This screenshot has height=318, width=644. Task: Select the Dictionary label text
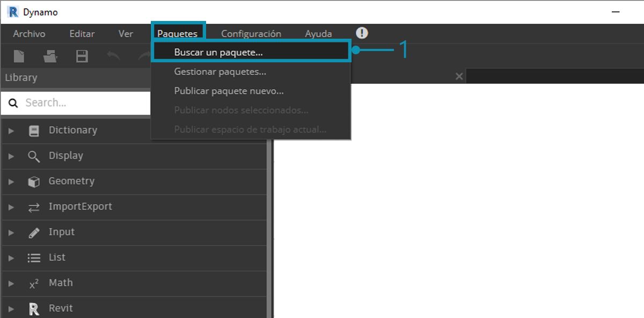(73, 130)
